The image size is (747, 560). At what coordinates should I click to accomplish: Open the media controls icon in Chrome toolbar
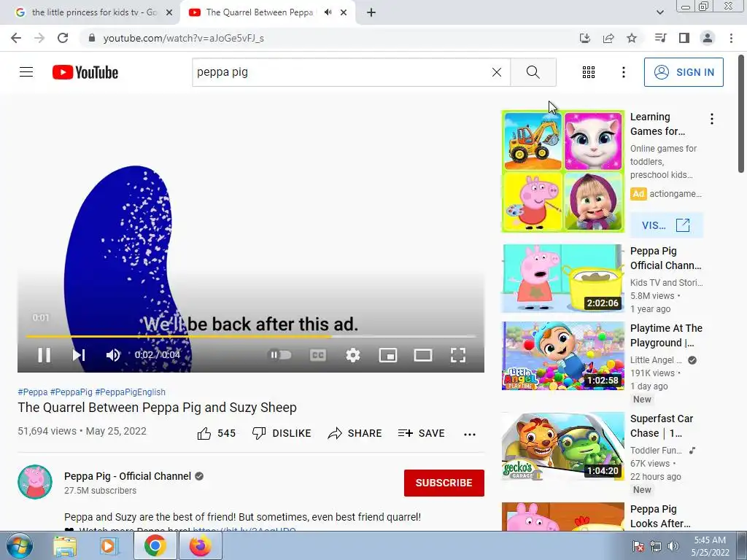(x=660, y=38)
